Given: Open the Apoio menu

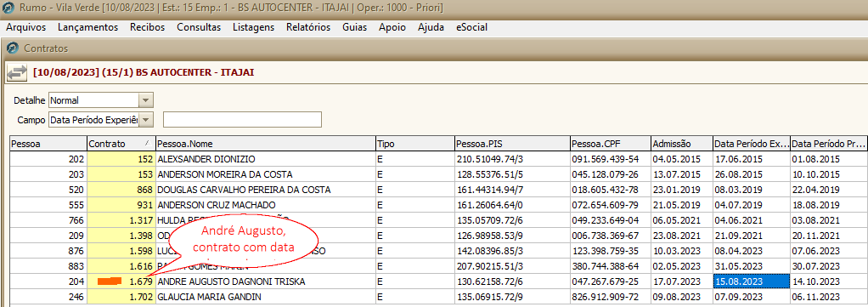Looking at the screenshot, I should click(x=392, y=27).
